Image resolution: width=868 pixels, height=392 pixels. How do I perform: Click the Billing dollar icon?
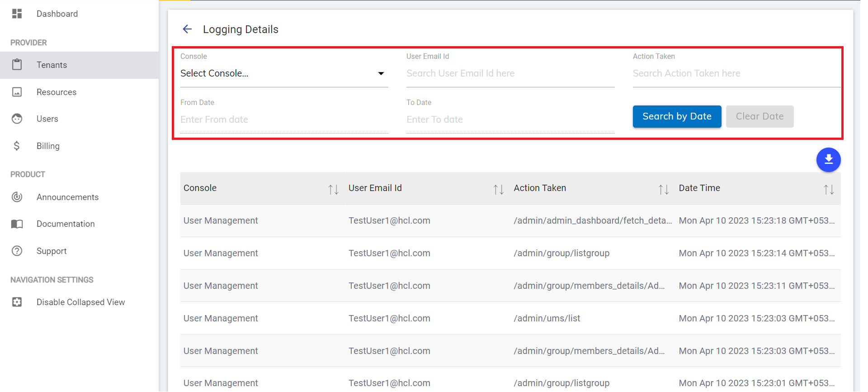17,146
